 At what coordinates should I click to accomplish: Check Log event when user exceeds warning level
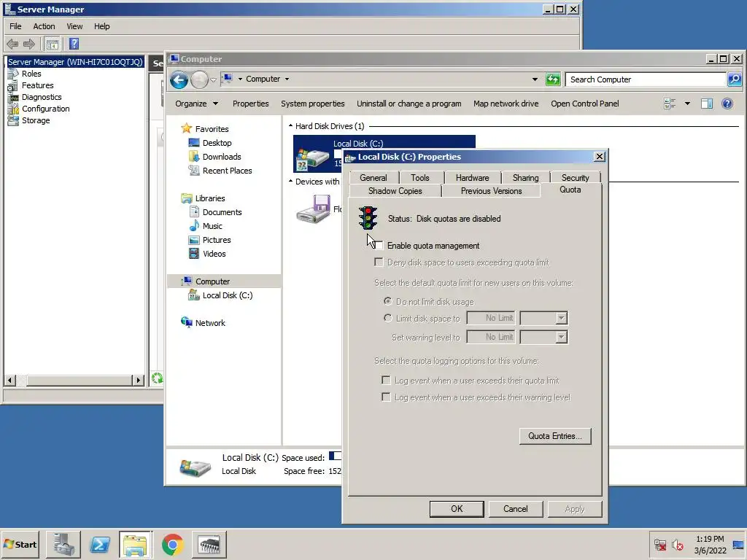coord(387,397)
